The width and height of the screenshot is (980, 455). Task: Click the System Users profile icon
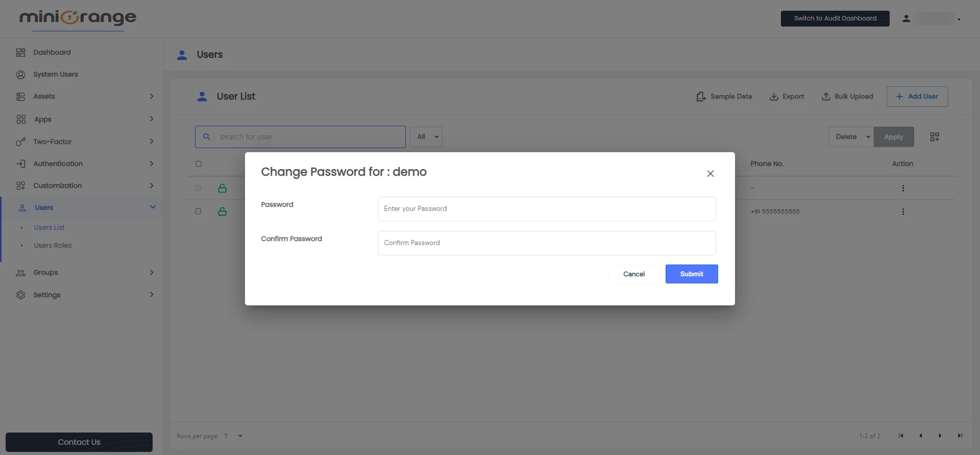20,75
